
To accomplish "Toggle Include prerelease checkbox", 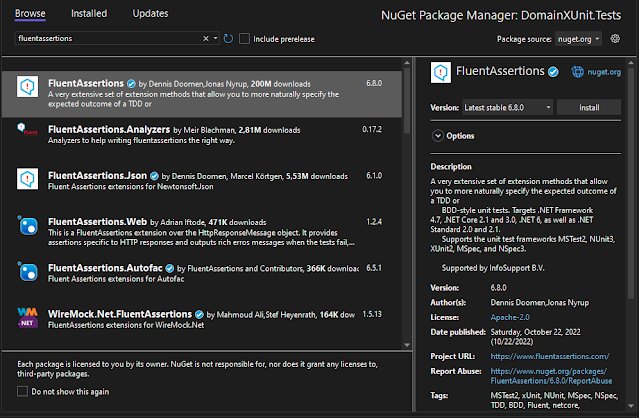I will click(245, 39).
